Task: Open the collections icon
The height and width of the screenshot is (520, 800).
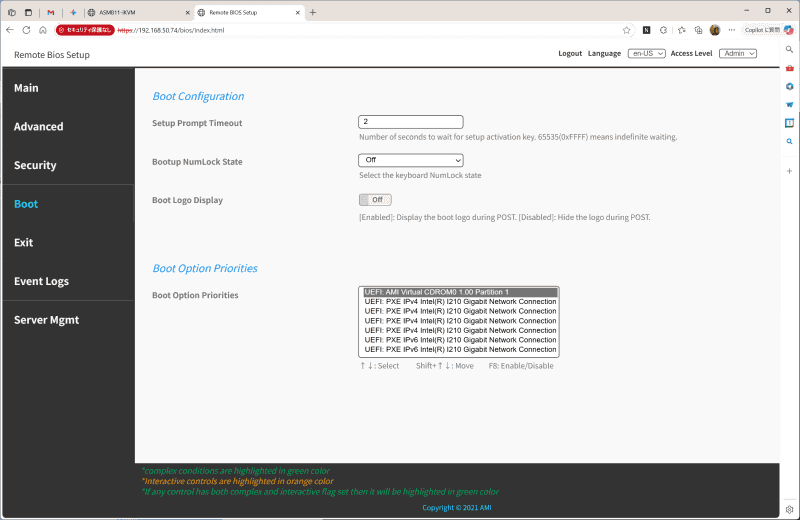Action: (x=698, y=30)
